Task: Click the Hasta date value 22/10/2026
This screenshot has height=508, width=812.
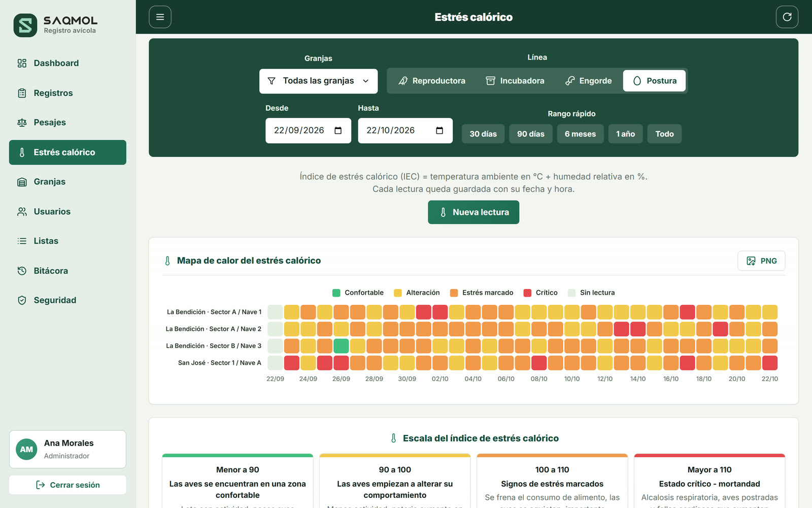Action: coord(391,131)
